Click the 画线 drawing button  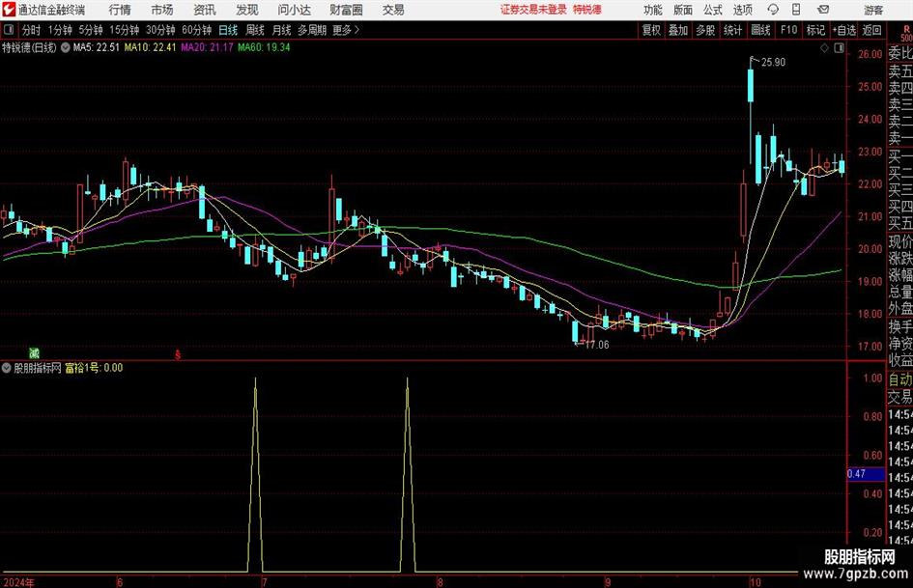pos(760,30)
